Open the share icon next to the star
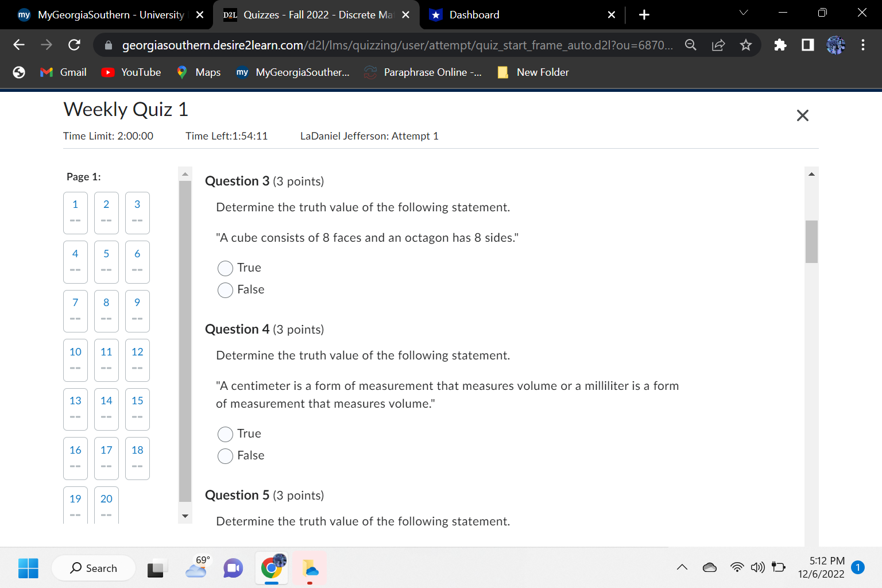This screenshot has width=882, height=588. tap(718, 45)
